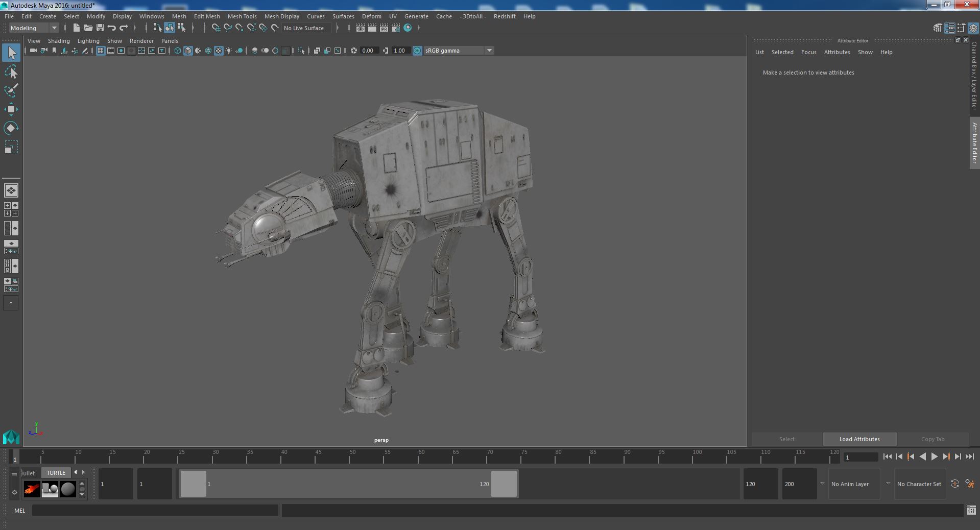Click frame 60 on the time slider
Viewport: 980px width, 530px height.
421,456
